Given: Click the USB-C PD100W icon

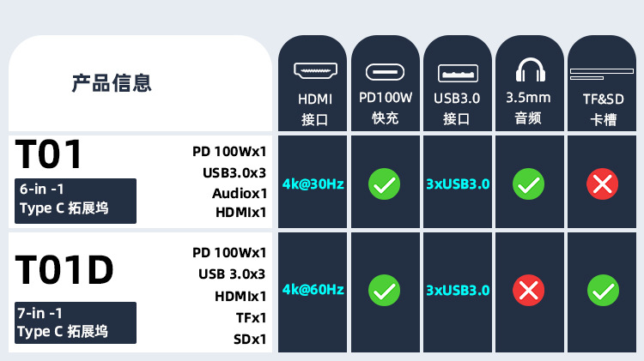Looking at the screenshot, I should [x=385, y=72].
